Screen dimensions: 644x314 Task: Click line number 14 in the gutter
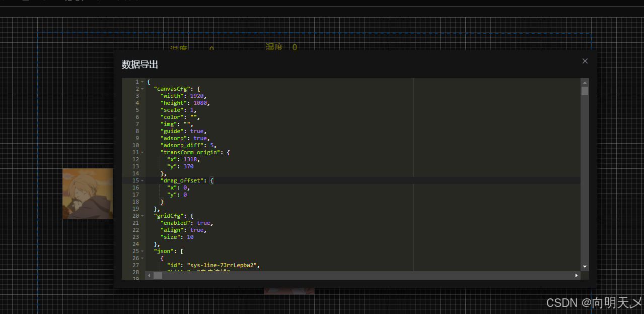pos(135,173)
